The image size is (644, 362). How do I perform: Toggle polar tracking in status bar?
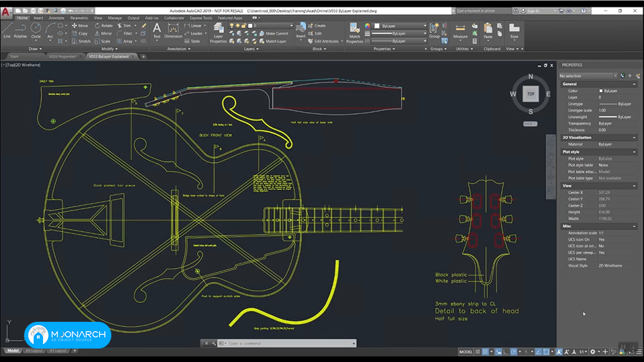point(513,352)
